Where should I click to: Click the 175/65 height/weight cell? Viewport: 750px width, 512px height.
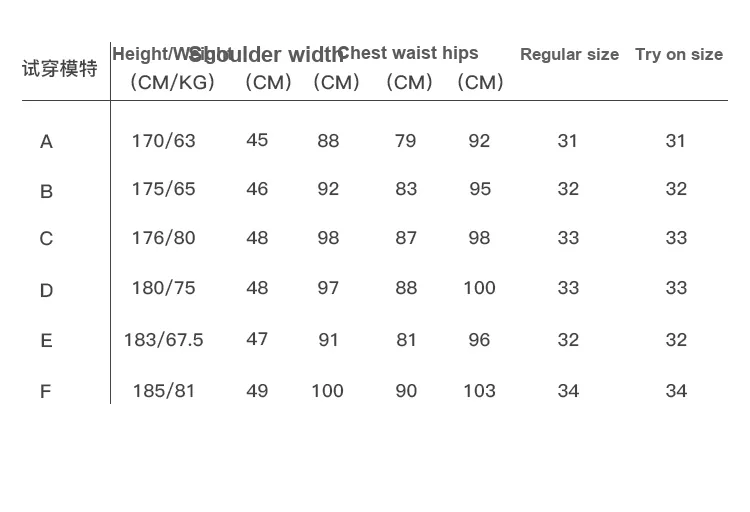pos(164,189)
